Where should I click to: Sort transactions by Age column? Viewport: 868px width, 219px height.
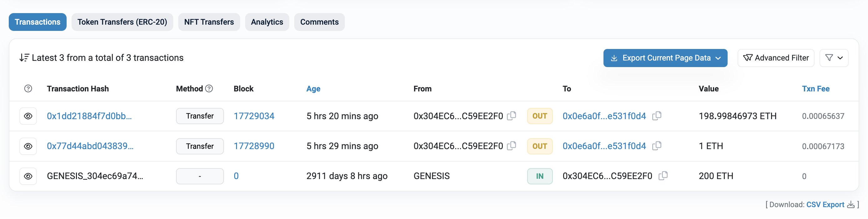(x=313, y=89)
